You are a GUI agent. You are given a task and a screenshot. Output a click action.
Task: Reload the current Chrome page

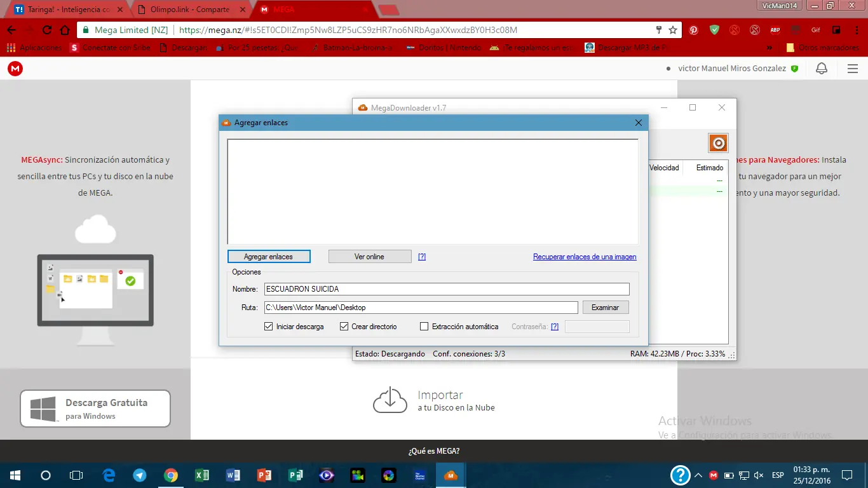47,30
